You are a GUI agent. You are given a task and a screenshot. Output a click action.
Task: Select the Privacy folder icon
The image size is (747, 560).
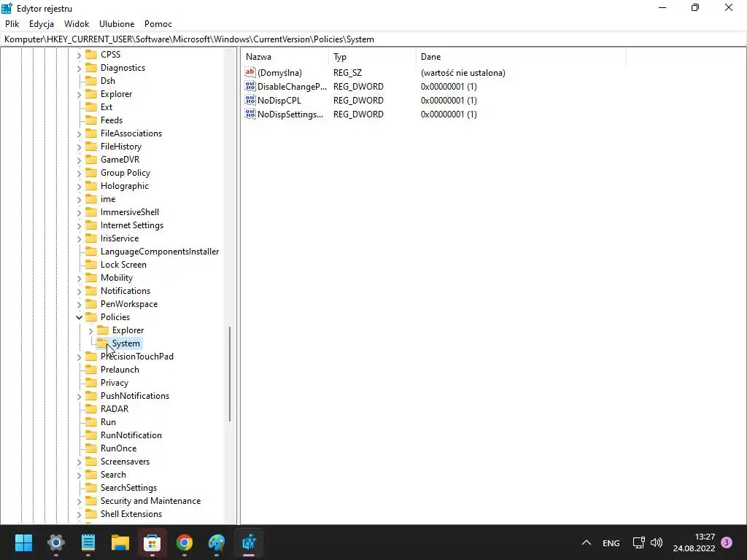click(x=91, y=382)
